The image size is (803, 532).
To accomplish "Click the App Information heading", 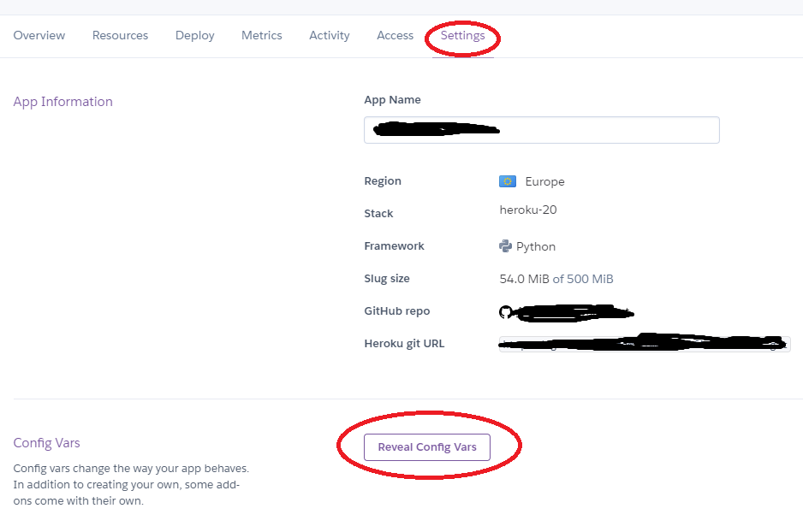I will click(x=63, y=102).
